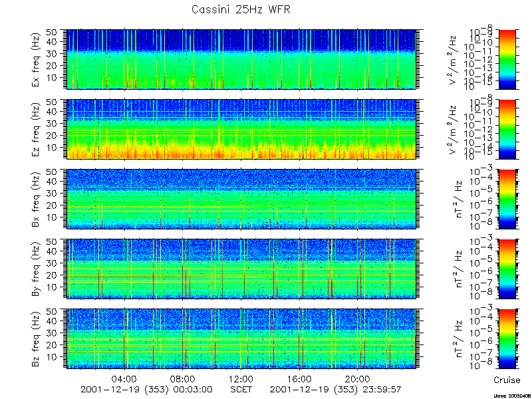Viewport: 532px width, 399px height.
Task: Click the SCET label under the axis
Action: (x=241, y=389)
